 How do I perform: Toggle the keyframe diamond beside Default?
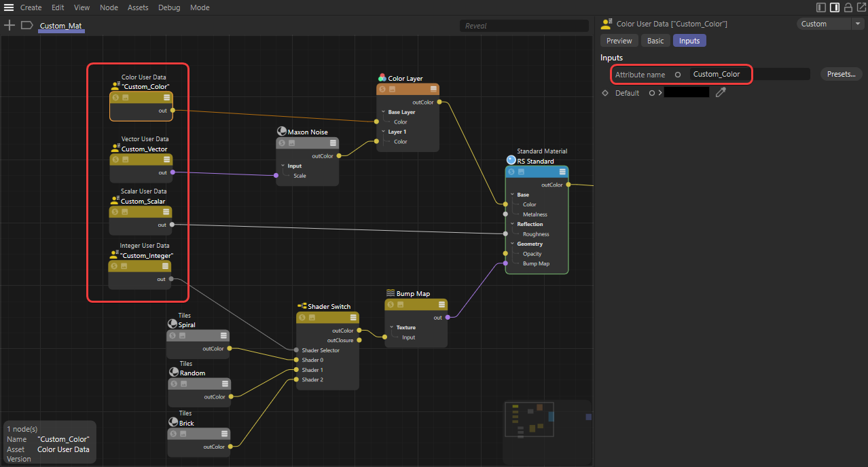tap(605, 93)
